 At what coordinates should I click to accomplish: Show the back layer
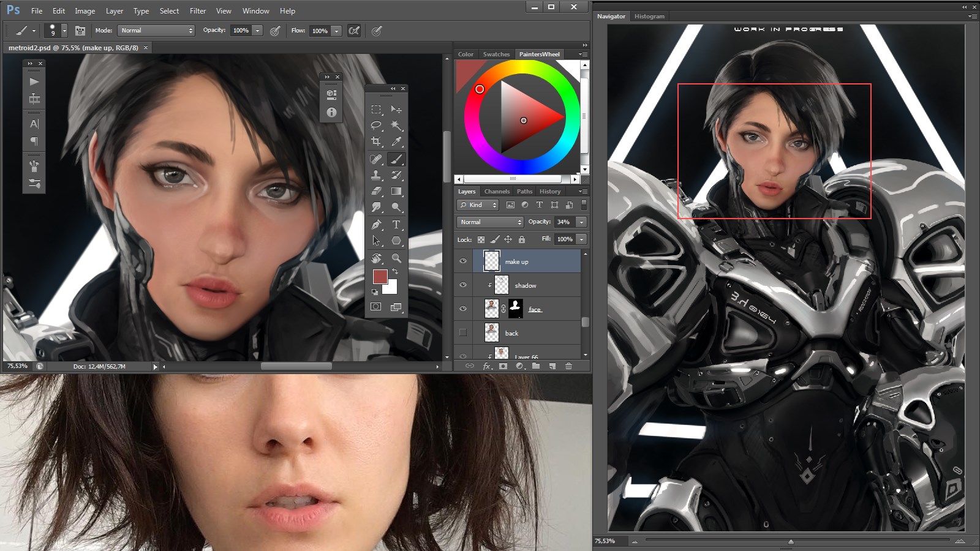click(x=463, y=333)
